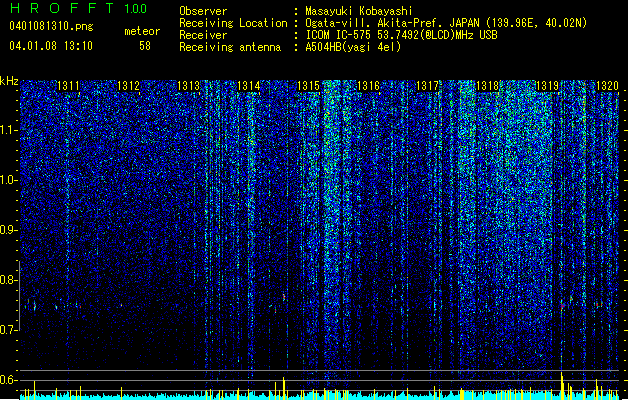Click the Receiving Location label

[233, 23]
